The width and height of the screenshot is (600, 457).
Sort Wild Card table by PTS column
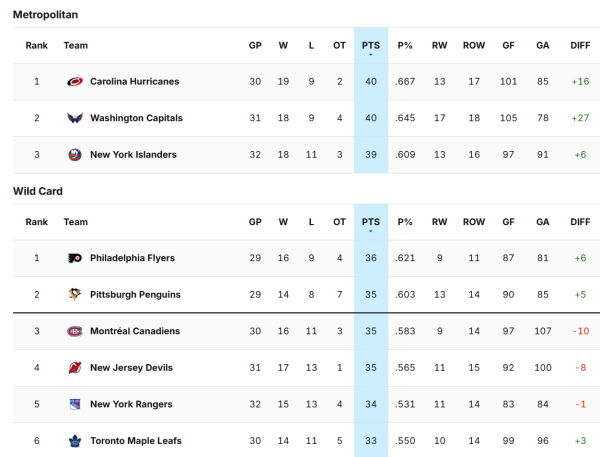370,222
